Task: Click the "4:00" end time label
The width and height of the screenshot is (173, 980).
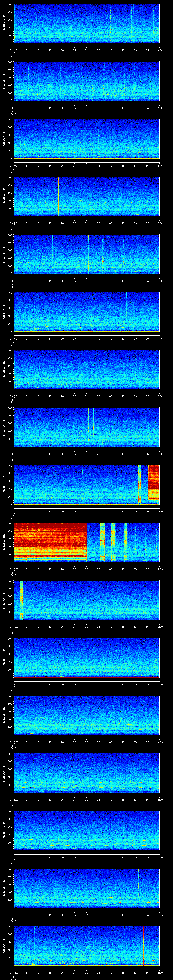Action: point(160,166)
